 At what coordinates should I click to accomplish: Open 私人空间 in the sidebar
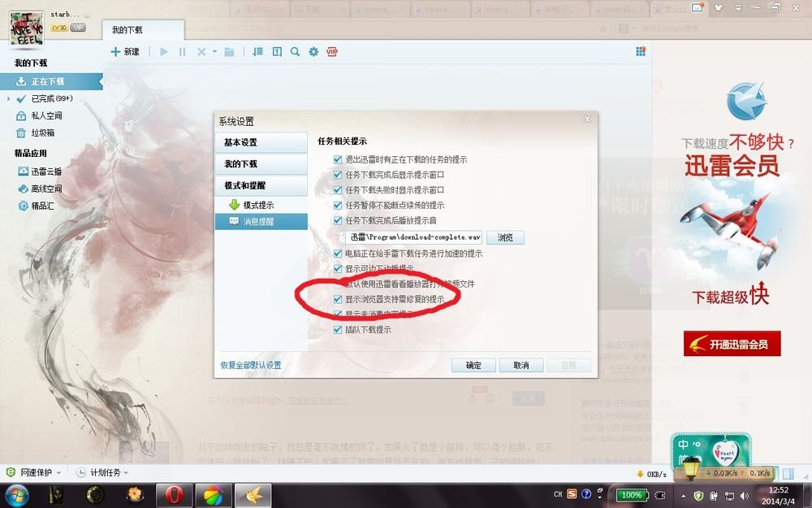point(46,115)
